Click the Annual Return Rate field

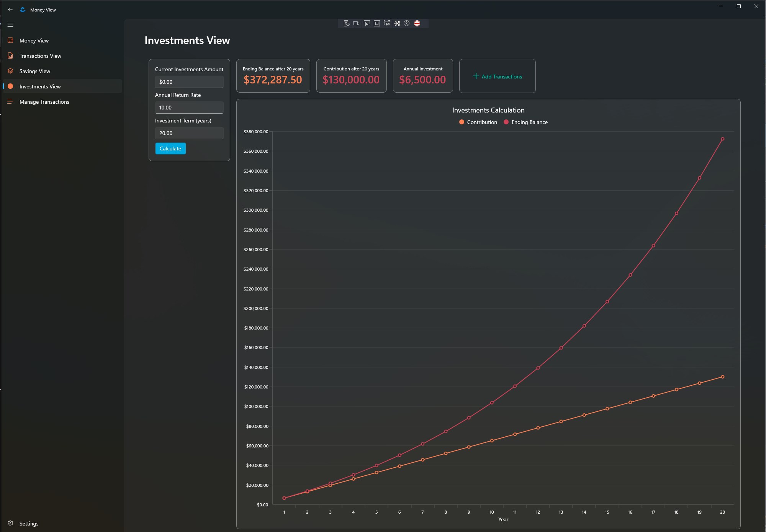189,108
